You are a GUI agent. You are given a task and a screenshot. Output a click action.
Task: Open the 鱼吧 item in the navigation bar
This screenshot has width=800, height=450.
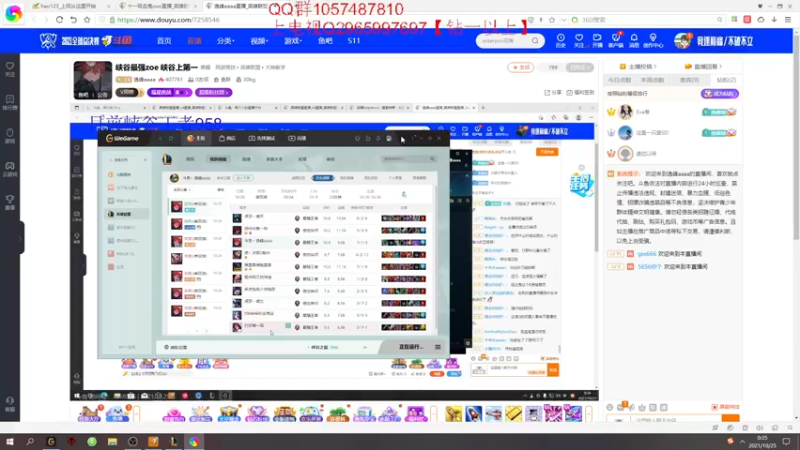click(325, 41)
